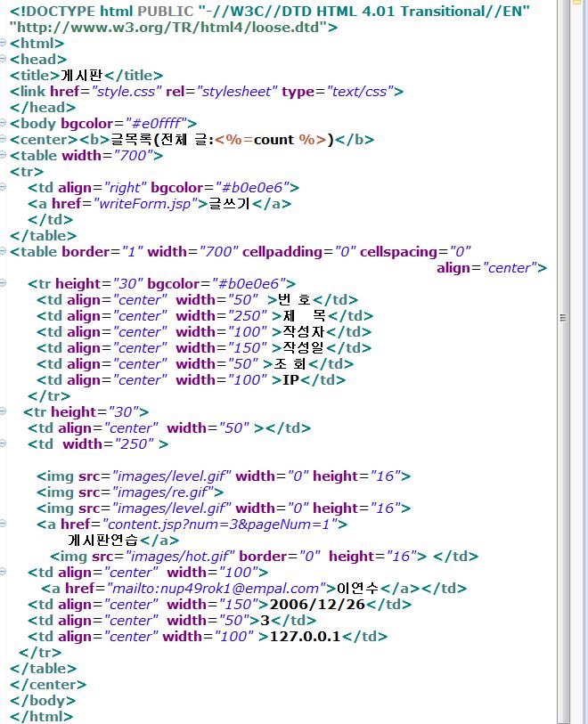588x724 pixels.
Task: Click the 번 호 header cell text
Action: tap(294, 300)
